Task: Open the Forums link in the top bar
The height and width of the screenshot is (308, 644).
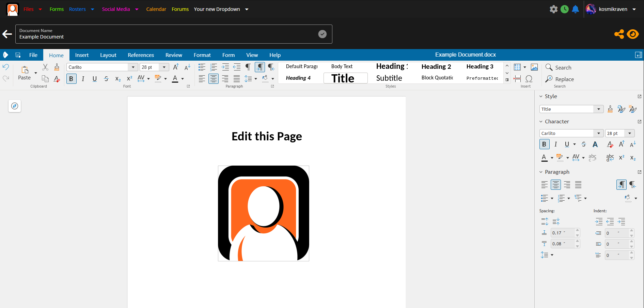Action: (180, 9)
